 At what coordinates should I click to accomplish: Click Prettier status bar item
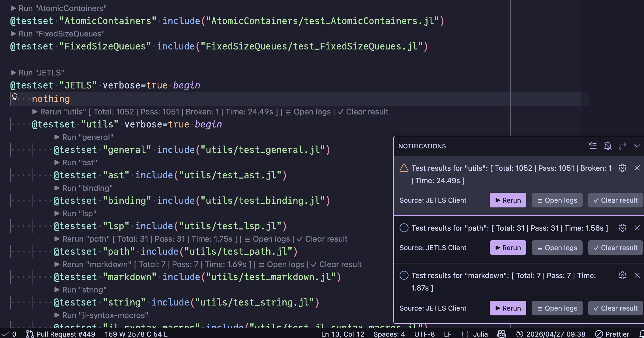(612, 334)
